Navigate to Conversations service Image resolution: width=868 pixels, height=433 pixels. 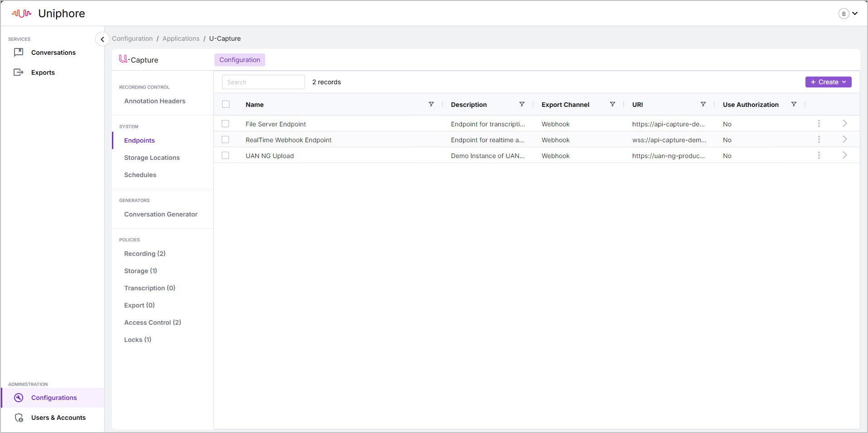click(x=53, y=53)
